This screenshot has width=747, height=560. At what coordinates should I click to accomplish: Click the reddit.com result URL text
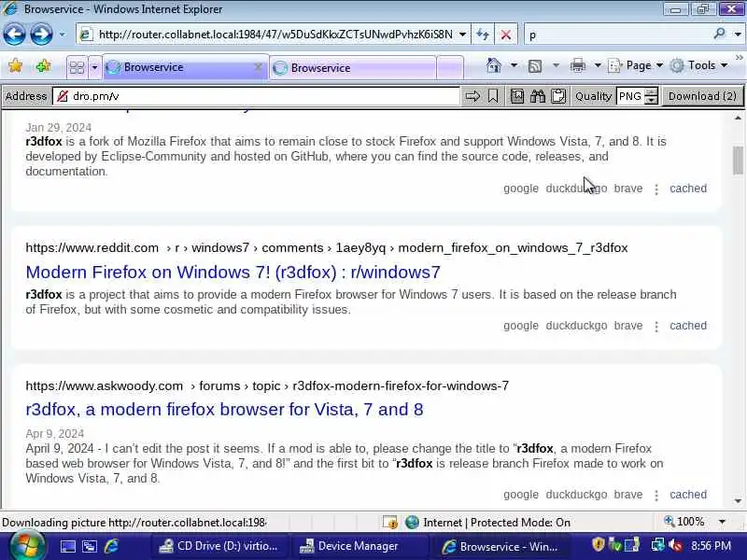[326, 247]
